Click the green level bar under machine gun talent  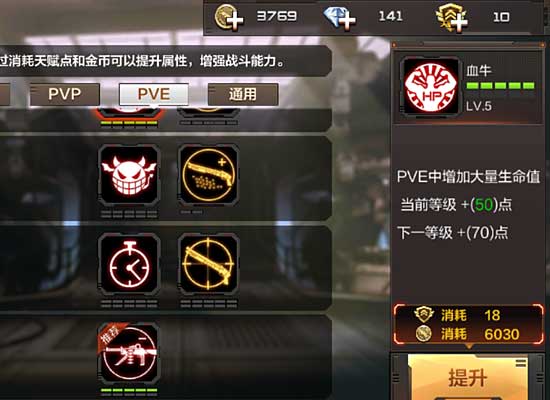tap(129, 391)
